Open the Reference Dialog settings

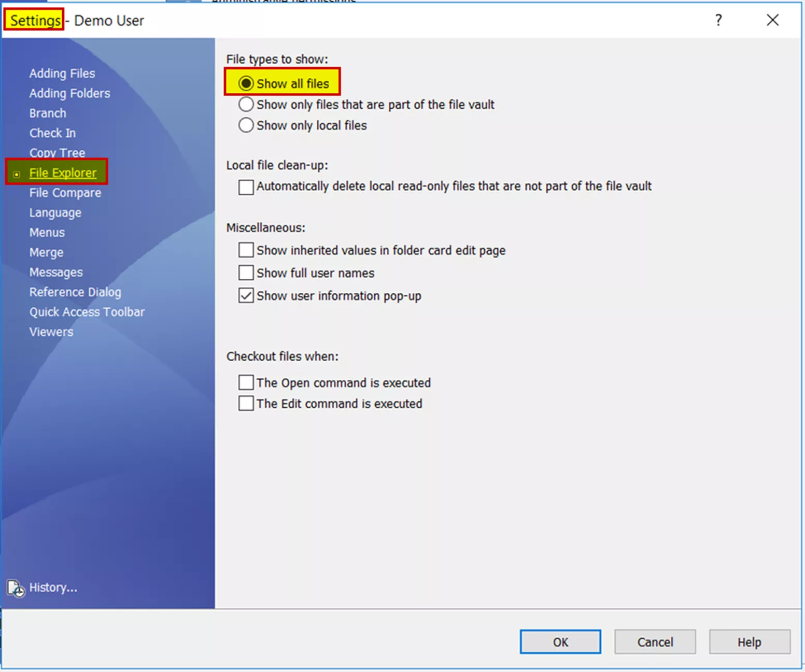coord(75,292)
